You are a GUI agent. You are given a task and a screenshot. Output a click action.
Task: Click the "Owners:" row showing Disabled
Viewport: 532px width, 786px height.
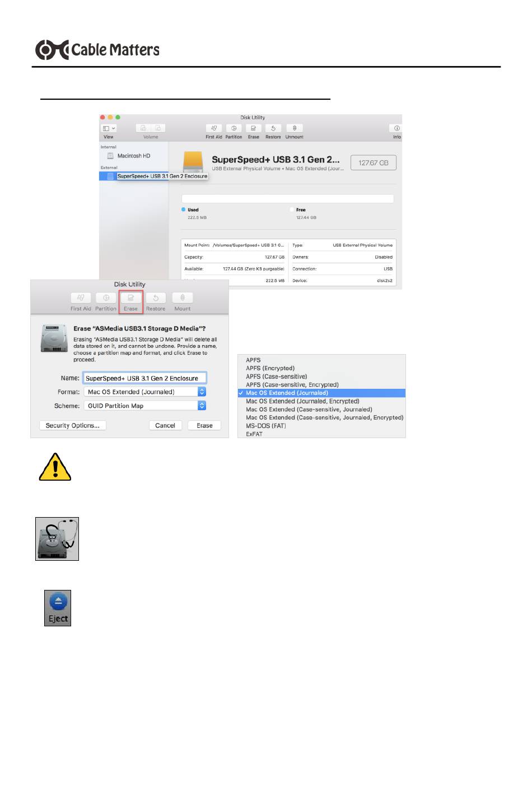click(342, 257)
